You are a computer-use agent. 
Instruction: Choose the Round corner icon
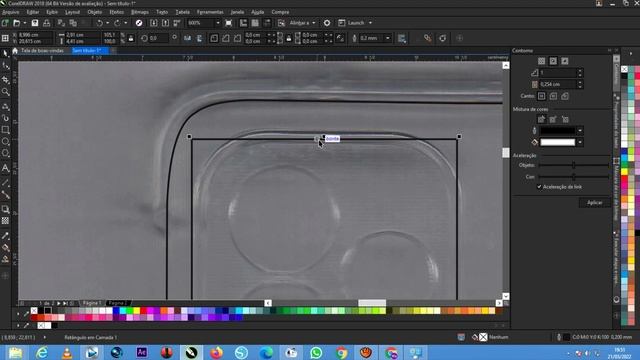(214, 38)
